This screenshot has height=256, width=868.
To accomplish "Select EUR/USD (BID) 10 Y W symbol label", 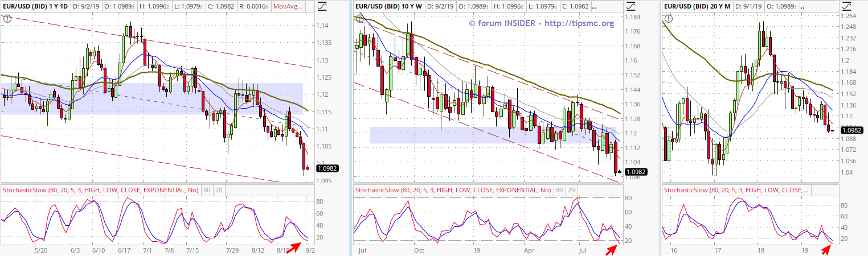I will click(x=390, y=6).
